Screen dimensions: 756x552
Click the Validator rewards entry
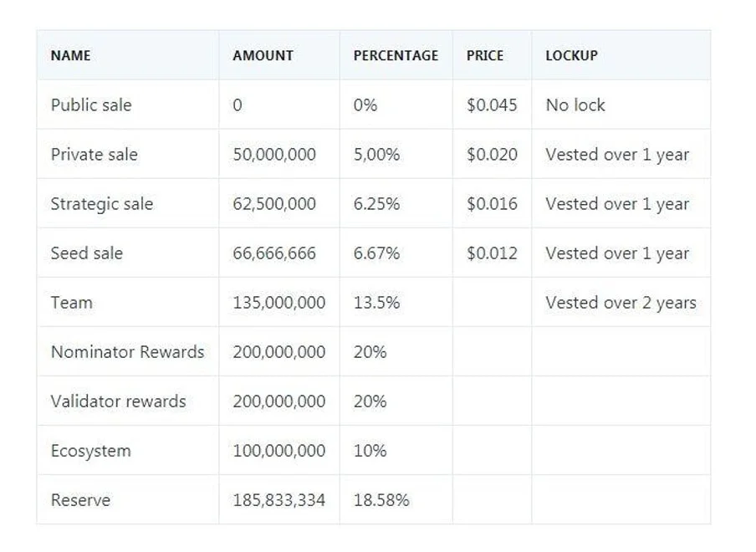[x=119, y=401]
